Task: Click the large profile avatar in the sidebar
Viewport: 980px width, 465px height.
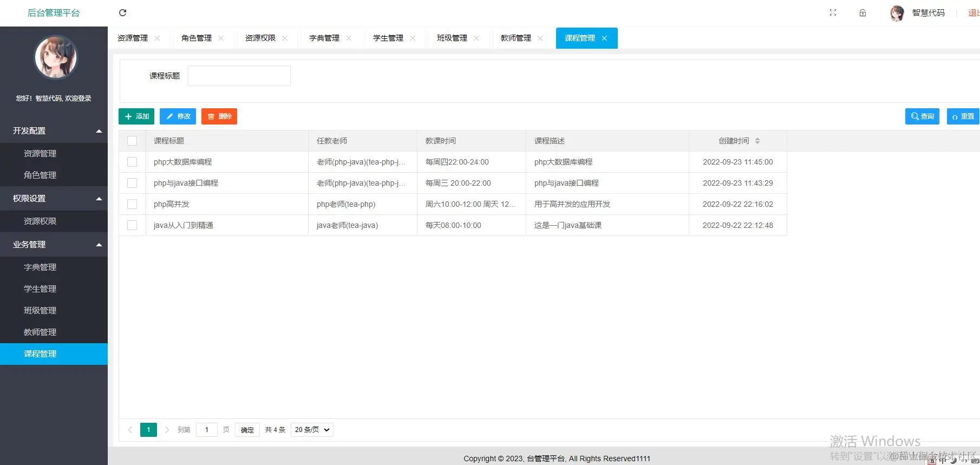Action: click(x=56, y=57)
